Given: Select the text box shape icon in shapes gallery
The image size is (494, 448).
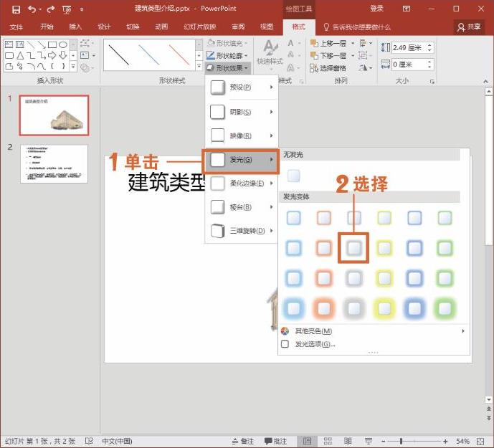Looking at the screenshot, I should (9, 44).
